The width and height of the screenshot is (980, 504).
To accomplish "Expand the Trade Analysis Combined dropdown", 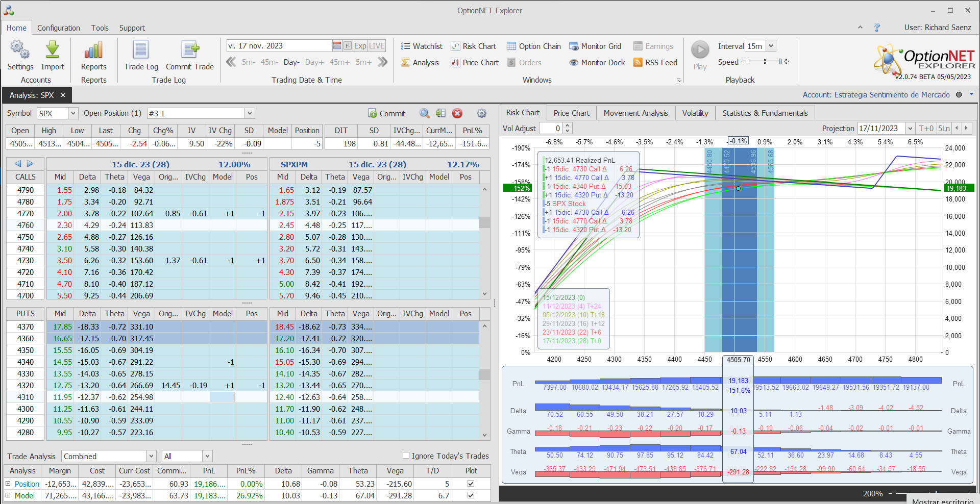I will pyautogui.click(x=151, y=456).
